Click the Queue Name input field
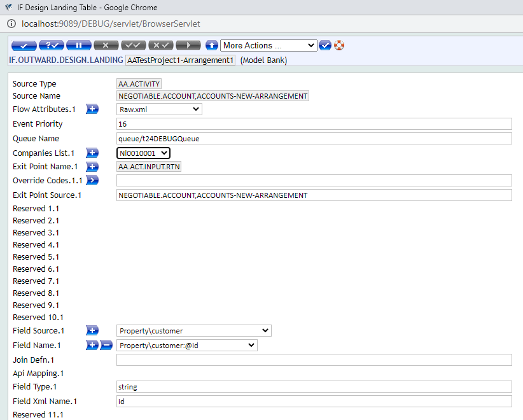 point(314,139)
